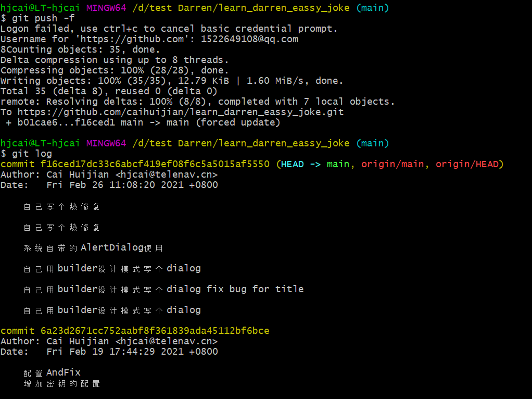Screen dimensions: 532x399
Task: Click the first '自己写个热修复' commit message
Action: (61, 206)
